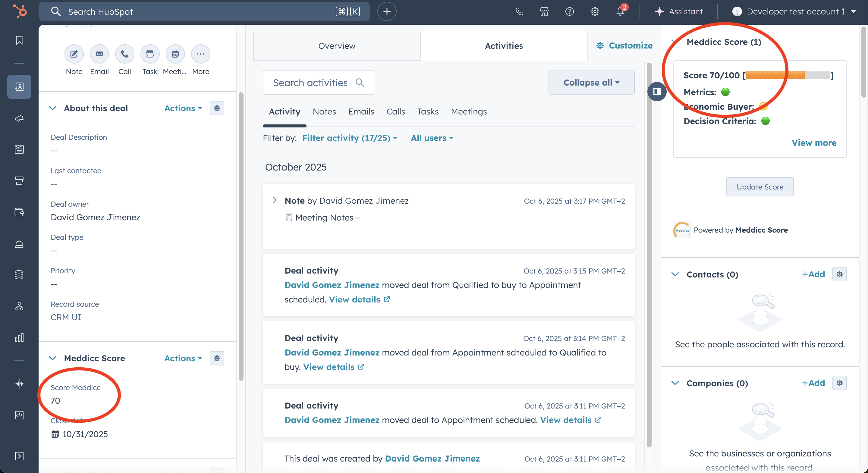Open the Collapse all dropdown
Screen dimensions: 868x473
click(x=591, y=83)
